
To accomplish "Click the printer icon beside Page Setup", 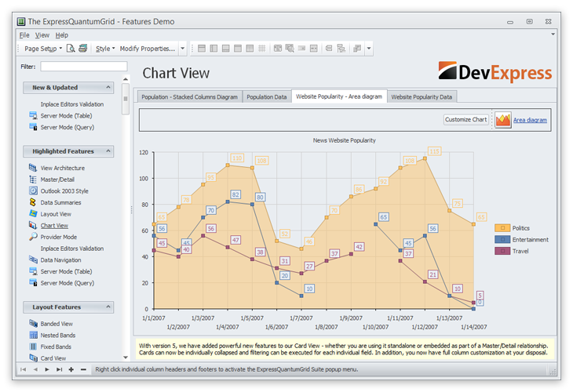I will coord(82,49).
